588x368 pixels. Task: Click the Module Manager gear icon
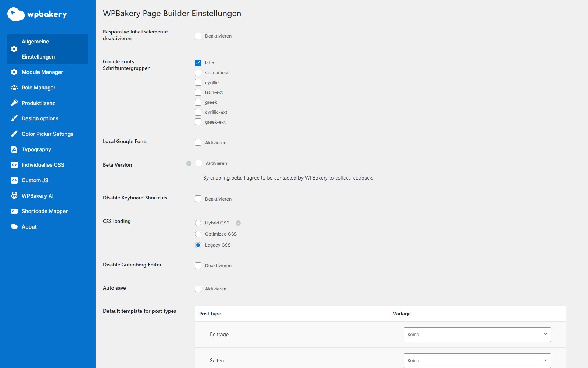pos(14,72)
